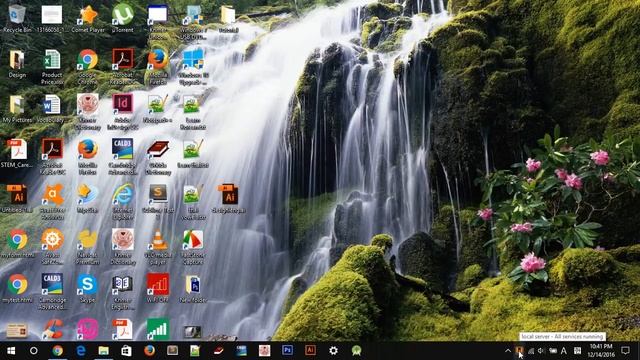Launch the uTorrent desktop shortcut
This screenshot has width=640, height=360.
tap(122, 18)
